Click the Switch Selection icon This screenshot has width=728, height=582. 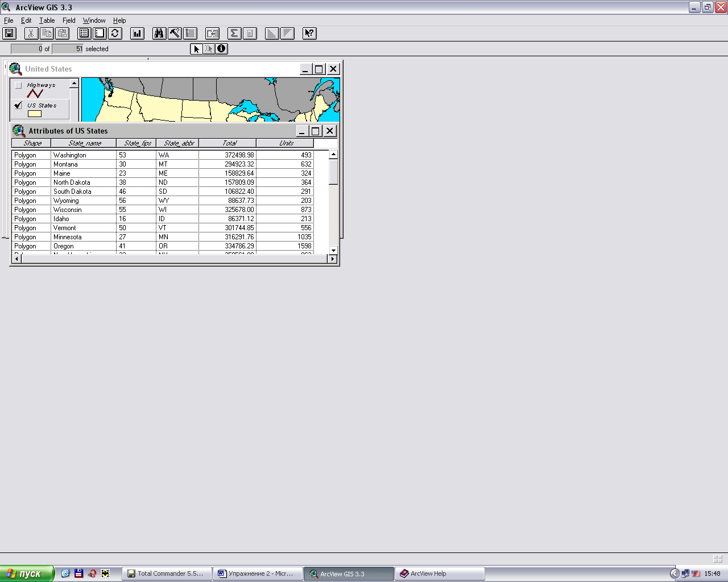tap(115, 33)
